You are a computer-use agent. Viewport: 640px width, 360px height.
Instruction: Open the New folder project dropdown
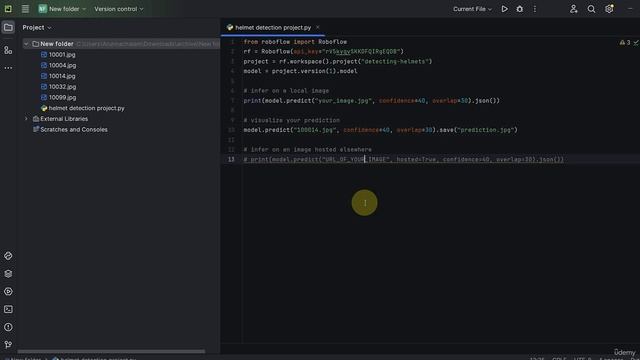point(62,9)
